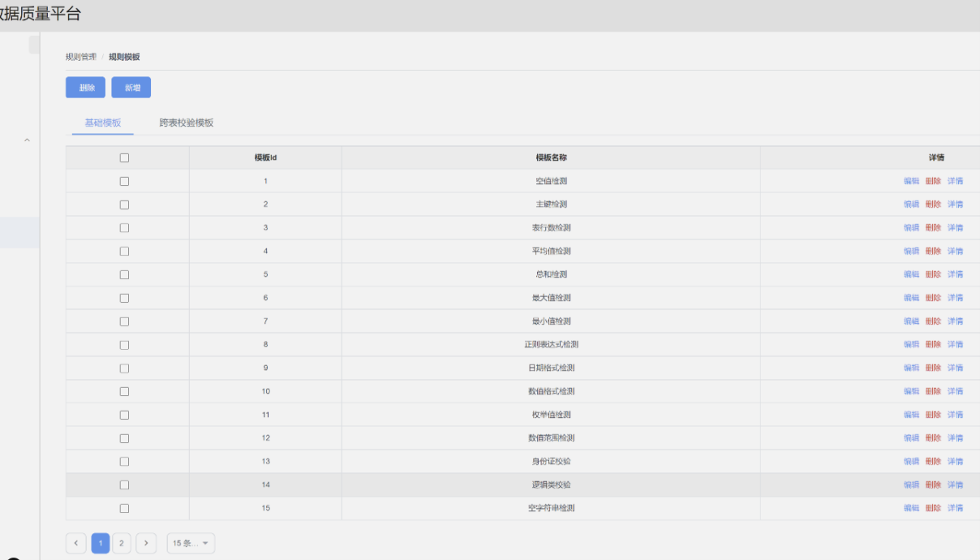
Task: Click the blue 删除 button
Action: click(x=86, y=88)
